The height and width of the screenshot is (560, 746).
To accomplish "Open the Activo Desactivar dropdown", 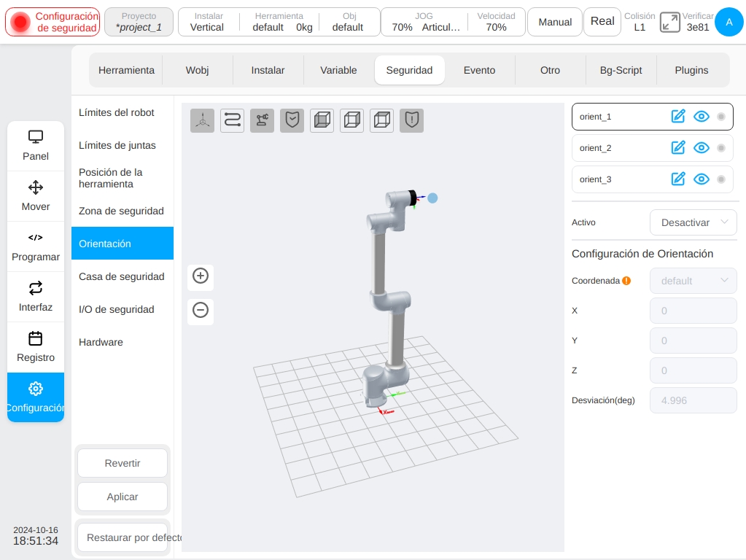I will pos(693,222).
